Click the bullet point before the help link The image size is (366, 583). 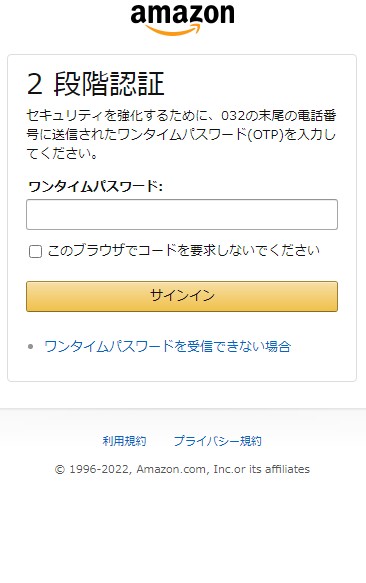tap(31, 347)
